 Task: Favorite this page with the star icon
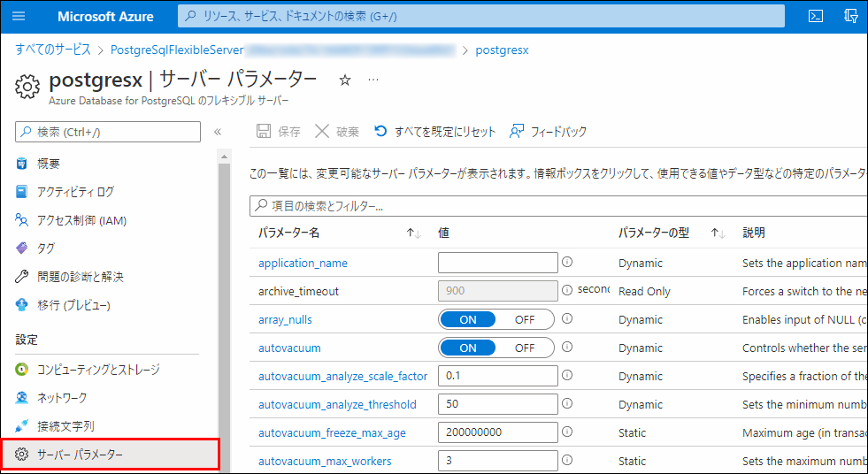pyautogui.click(x=345, y=80)
